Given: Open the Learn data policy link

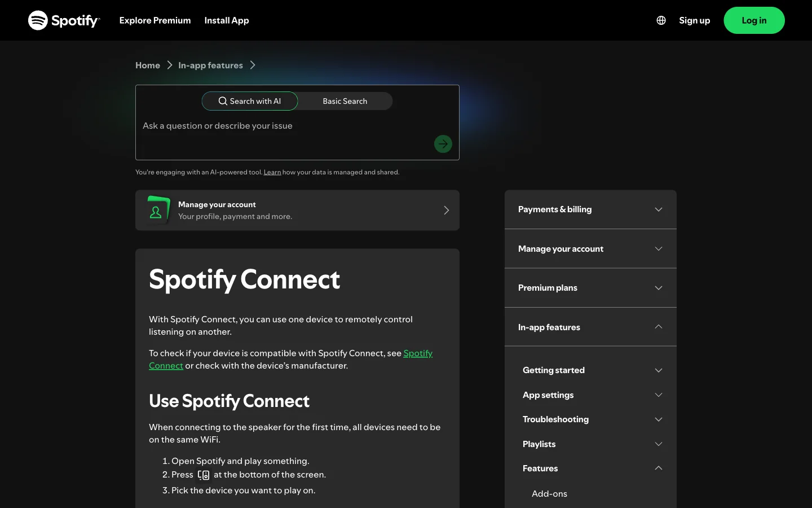Looking at the screenshot, I should (x=272, y=172).
